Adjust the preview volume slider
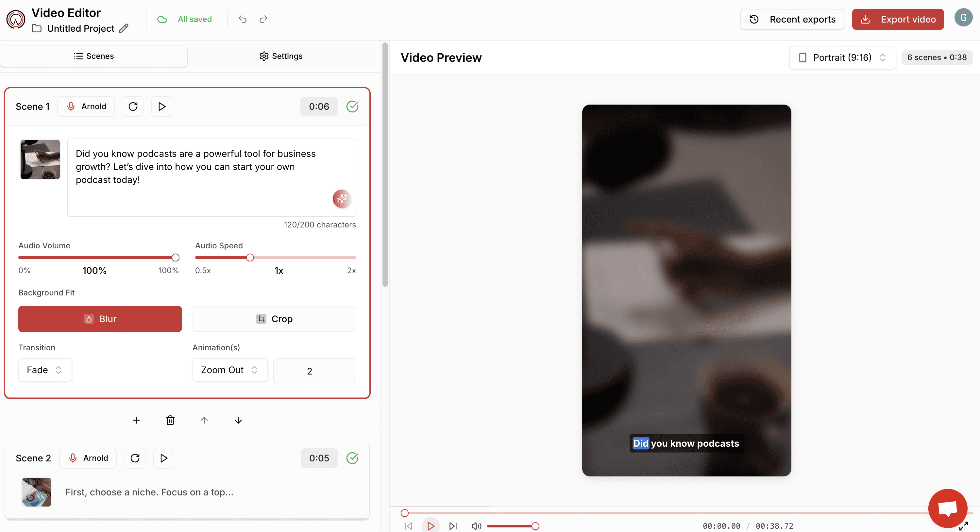Viewport: 980px width, 532px height. click(x=535, y=526)
